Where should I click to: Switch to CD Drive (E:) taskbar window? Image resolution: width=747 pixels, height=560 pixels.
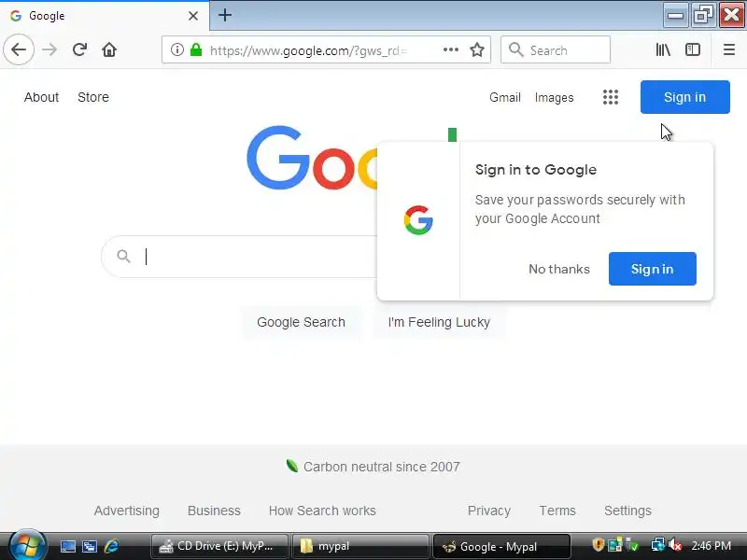coord(219,546)
